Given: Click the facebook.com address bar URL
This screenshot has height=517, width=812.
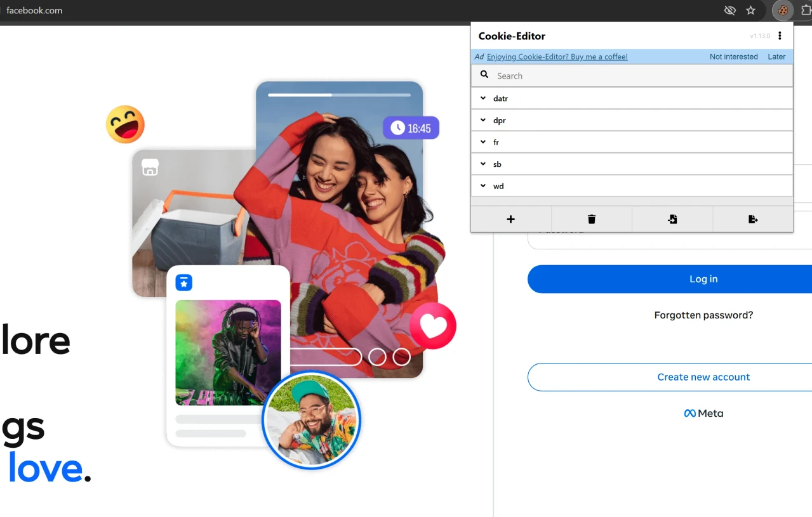Looking at the screenshot, I should [x=34, y=10].
